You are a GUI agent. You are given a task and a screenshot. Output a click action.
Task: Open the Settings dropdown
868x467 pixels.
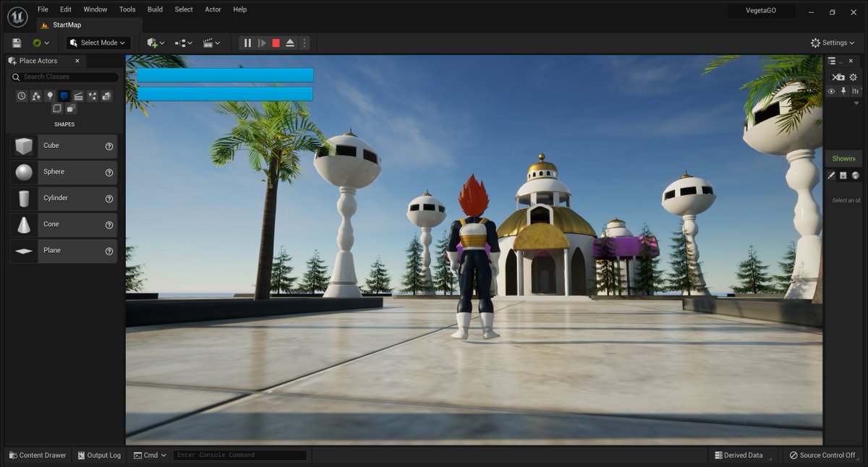[833, 43]
